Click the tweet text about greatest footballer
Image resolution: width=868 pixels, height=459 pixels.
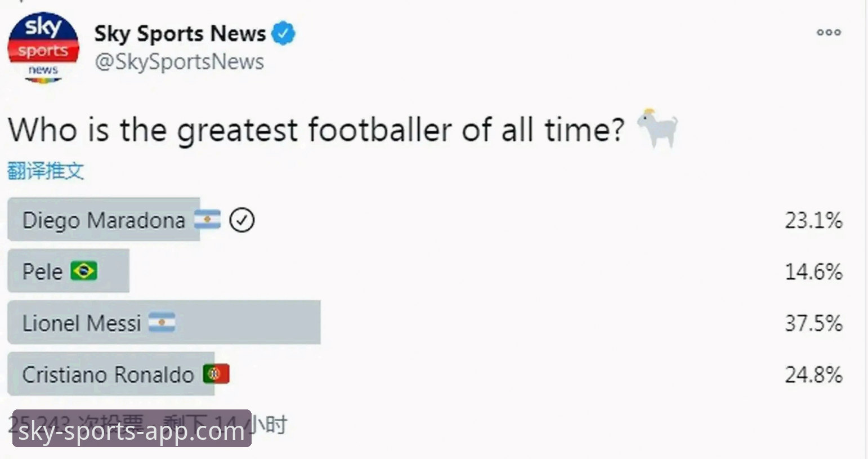[316, 130]
